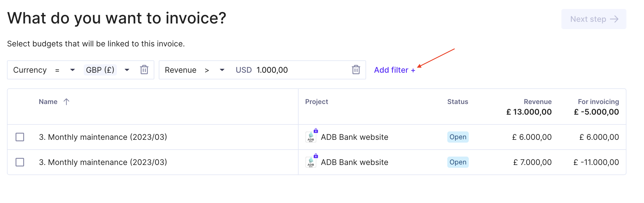This screenshot has height=203, width=644.
Task: Click ADB Bank logo in second row
Action: click(311, 162)
